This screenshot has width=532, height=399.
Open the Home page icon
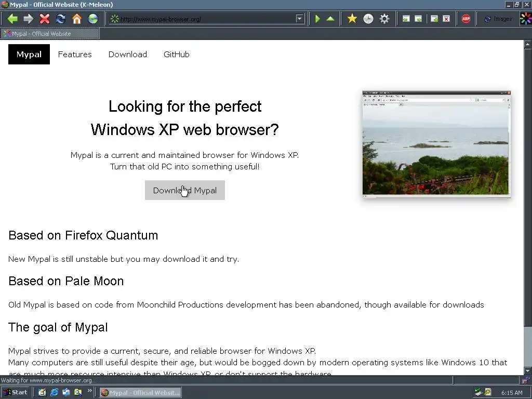click(x=77, y=19)
